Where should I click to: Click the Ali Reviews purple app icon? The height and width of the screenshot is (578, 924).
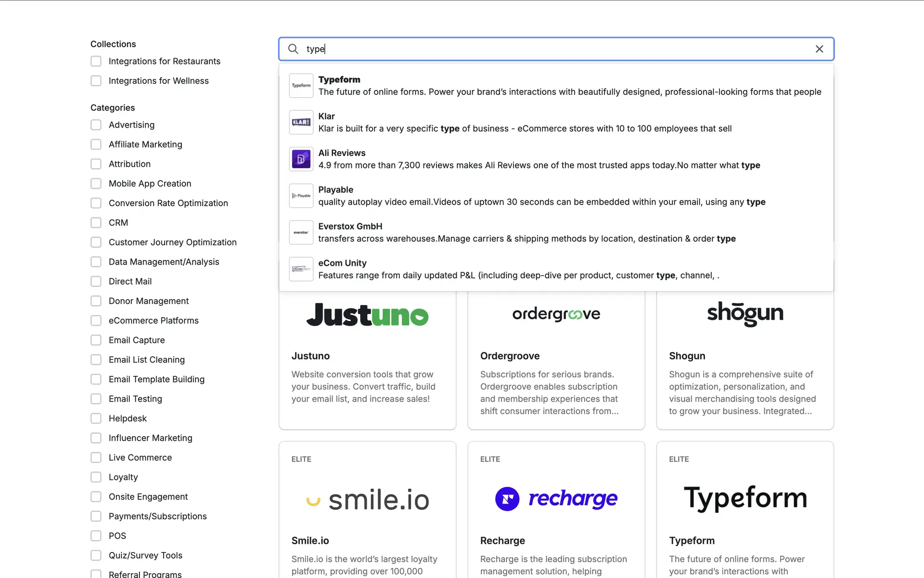pyautogui.click(x=301, y=159)
